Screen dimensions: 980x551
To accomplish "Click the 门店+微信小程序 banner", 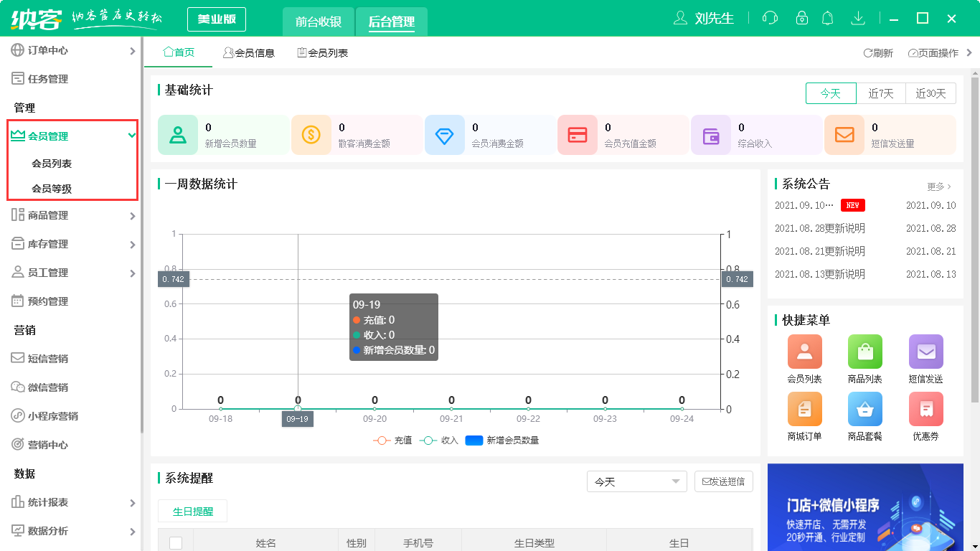I will [x=865, y=507].
